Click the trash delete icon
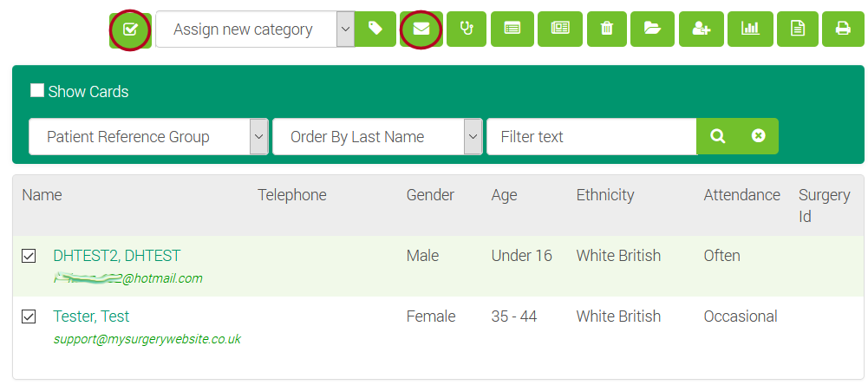The height and width of the screenshot is (385, 868). click(607, 29)
